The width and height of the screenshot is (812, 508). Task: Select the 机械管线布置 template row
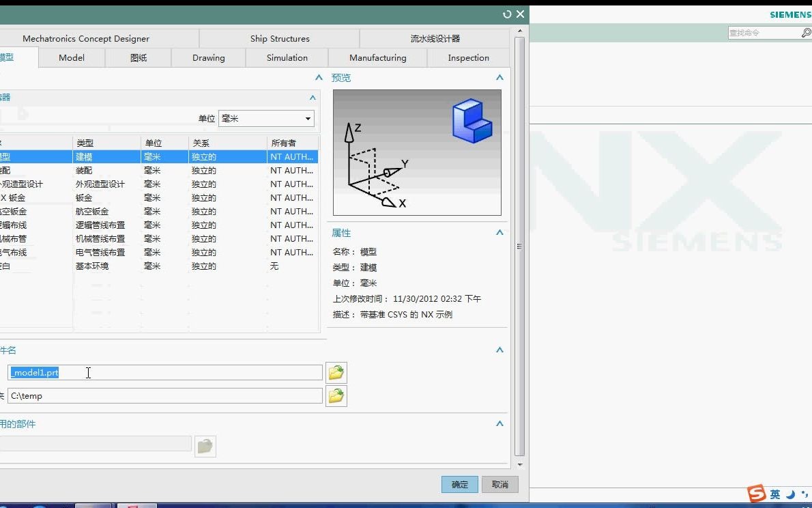coord(158,238)
